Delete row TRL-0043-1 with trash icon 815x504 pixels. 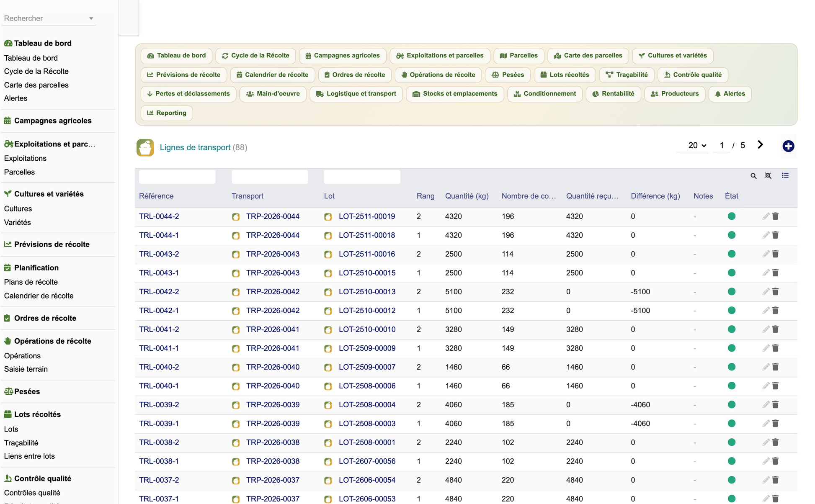[776, 273]
